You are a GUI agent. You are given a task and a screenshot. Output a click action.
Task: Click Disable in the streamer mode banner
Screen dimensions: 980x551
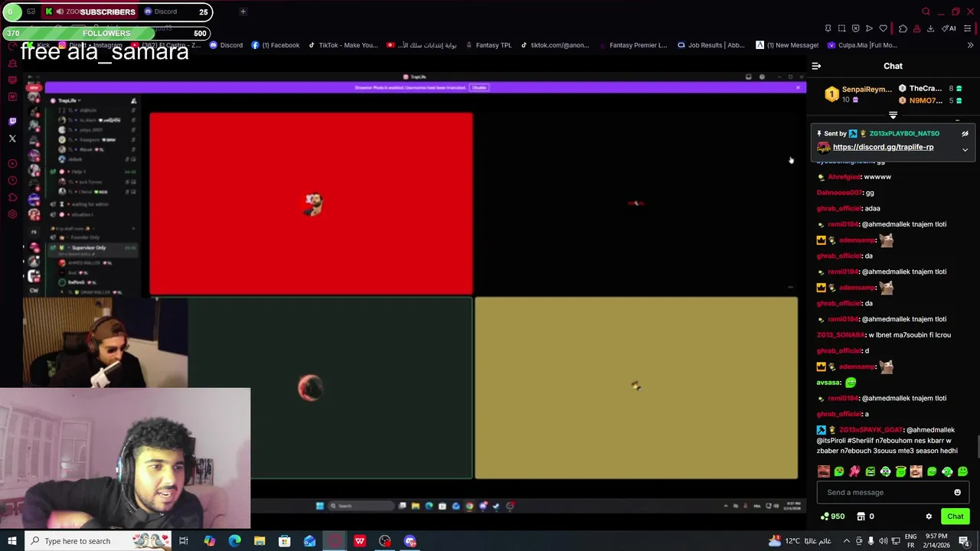479,87
